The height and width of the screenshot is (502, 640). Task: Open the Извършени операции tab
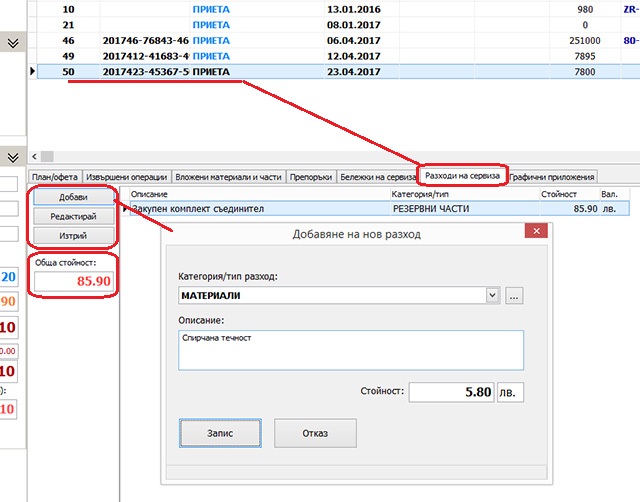pos(127,177)
